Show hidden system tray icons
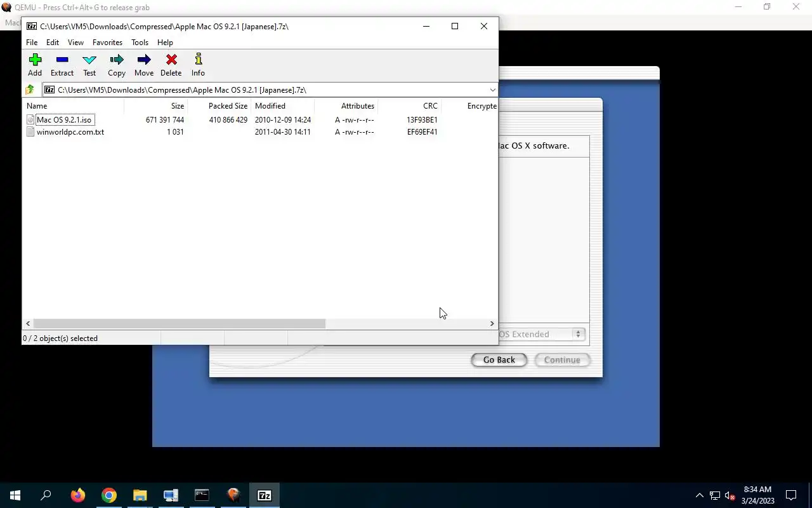Image resolution: width=812 pixels, height=508 pixels. (x=699, y=495)
